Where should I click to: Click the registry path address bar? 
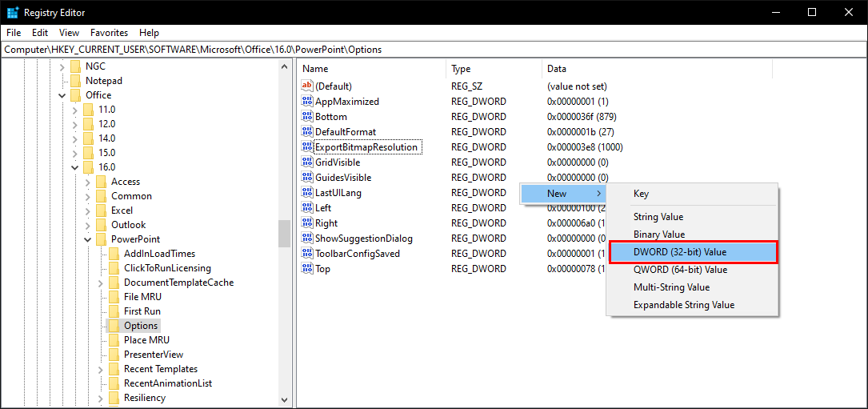click(x=432, y=50)
